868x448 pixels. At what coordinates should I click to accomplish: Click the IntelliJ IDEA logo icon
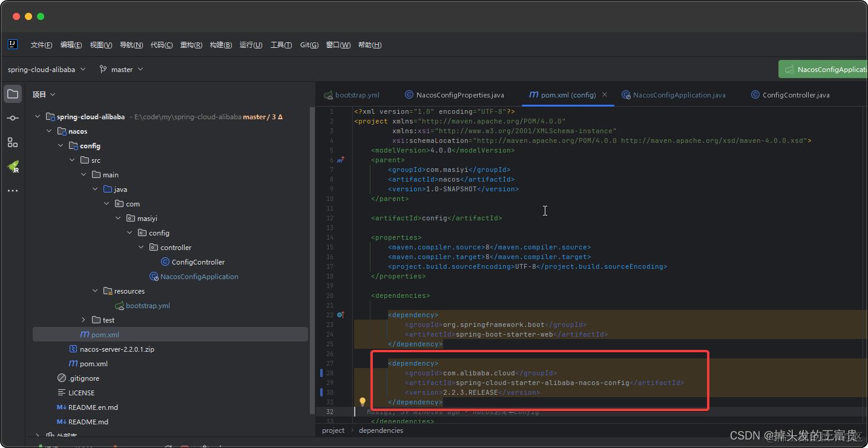(x=13, y=44)
